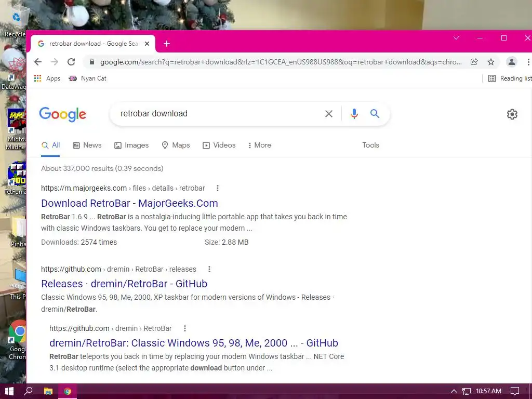Start a voice search with the microphone
Viewport: 532px width, 399px height.
coord(354,114)
